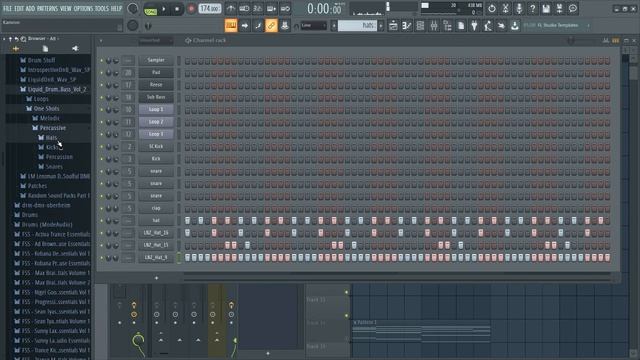
Task: Click the scissors one-click audio recording icon
Action: (505, 8)
